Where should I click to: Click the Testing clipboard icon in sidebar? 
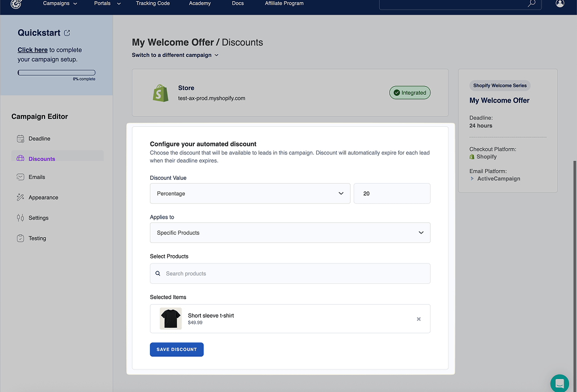(x=21, y=238)
